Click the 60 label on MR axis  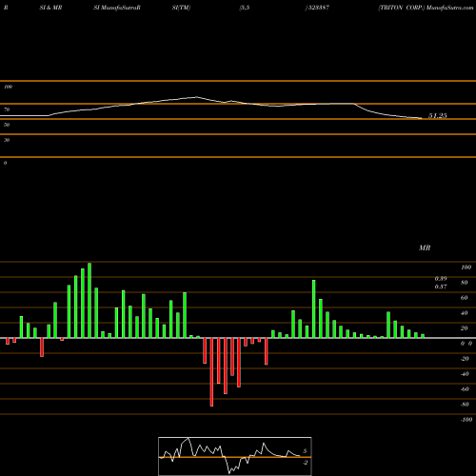pyautogui.click(x=465, y=298)
